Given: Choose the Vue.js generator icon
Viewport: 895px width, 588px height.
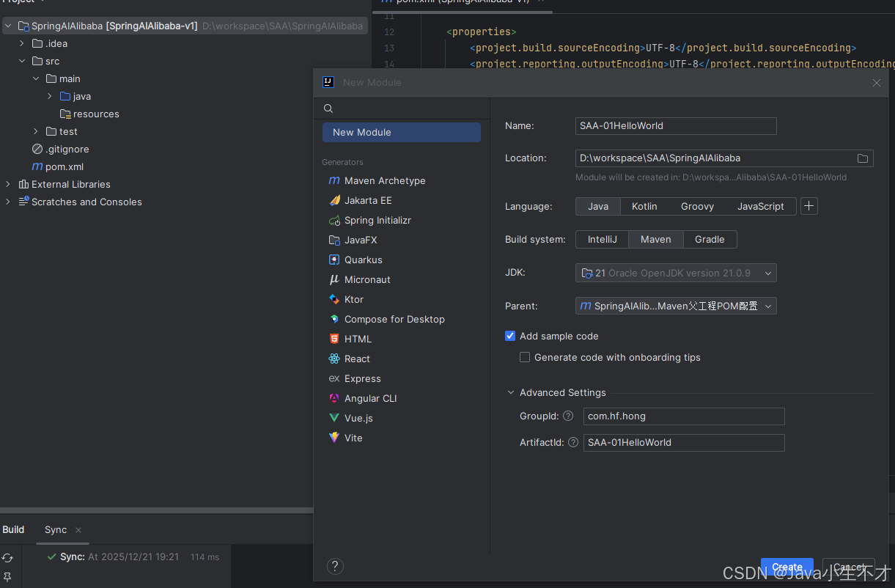Looking at the screenshot, I should [x=334, y=418].
